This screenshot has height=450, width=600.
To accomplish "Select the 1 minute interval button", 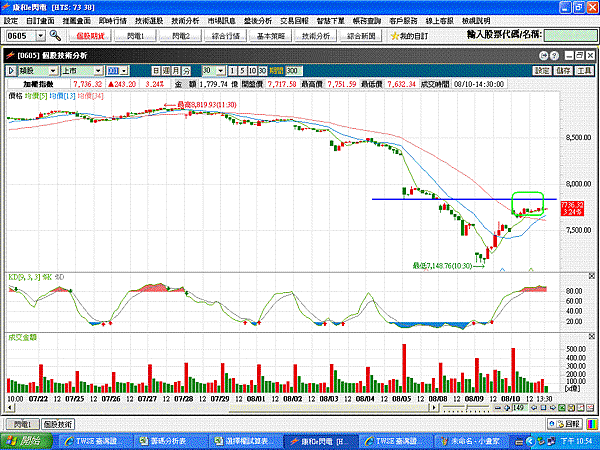I will tap(233, 71).
